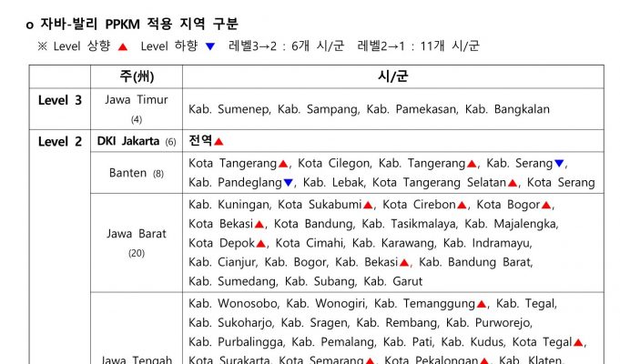Click the red triangle after Kota Sukabumi

[369, 205]
